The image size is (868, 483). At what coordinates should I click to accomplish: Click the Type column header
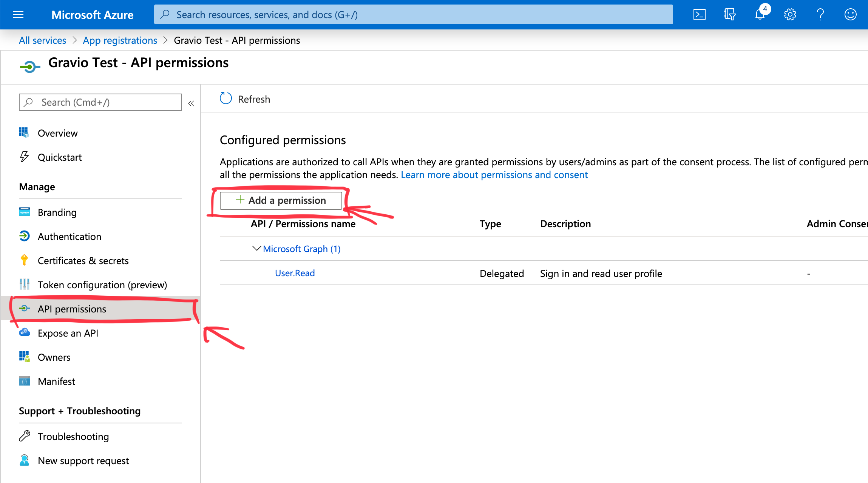click(490, 224)
